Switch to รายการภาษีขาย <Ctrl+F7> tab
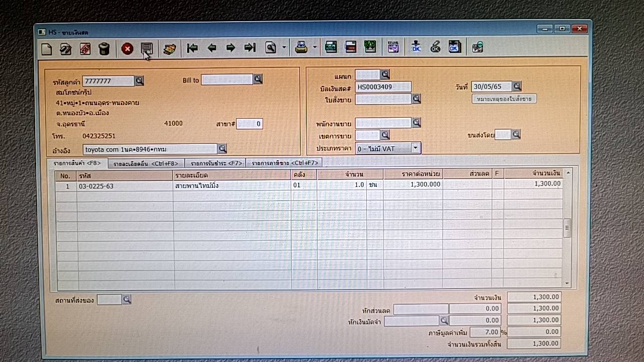This screenshot has height=362, width=644. coord(284,163)
